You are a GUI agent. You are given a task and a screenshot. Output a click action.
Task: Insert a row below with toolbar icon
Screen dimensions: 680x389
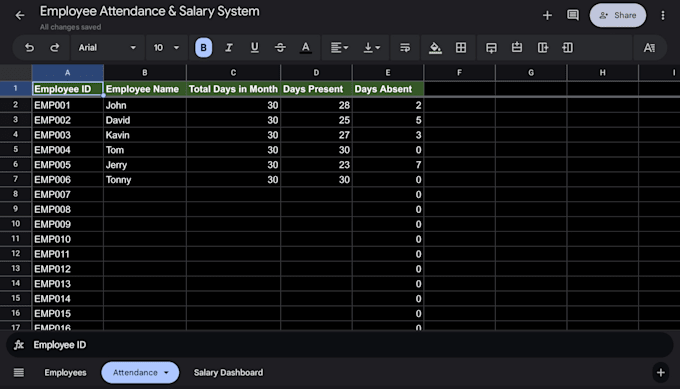pyautogui.click(x=491, y=48)
